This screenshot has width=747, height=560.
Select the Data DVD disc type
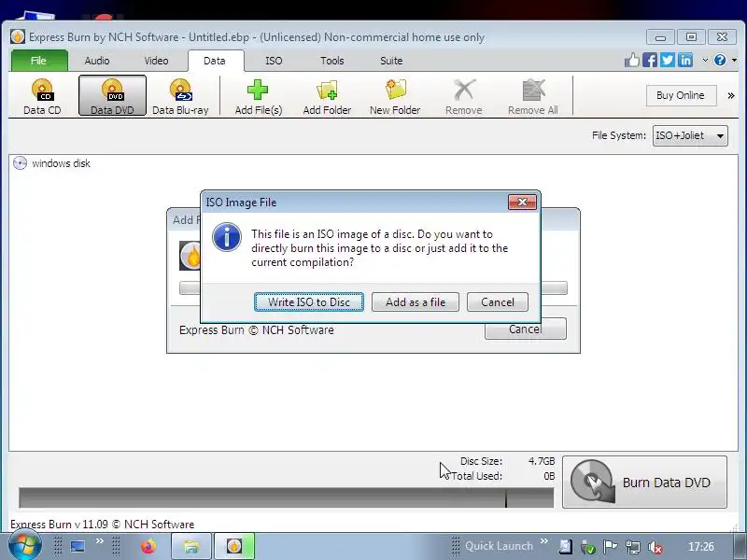point(112,96)
